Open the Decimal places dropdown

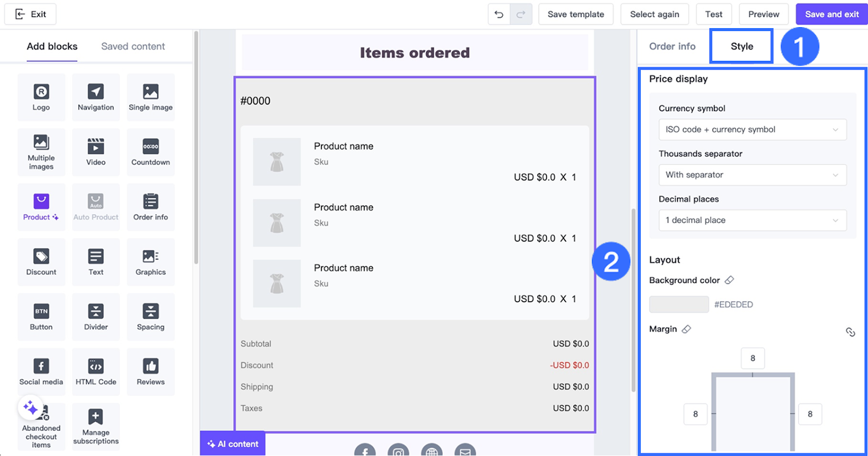pyautogui.click(x=752, y=220)
